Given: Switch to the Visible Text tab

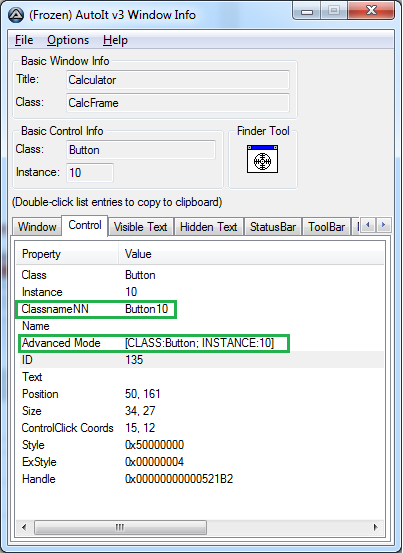Looking at the screenshot, I should click(x=140, y=227).
